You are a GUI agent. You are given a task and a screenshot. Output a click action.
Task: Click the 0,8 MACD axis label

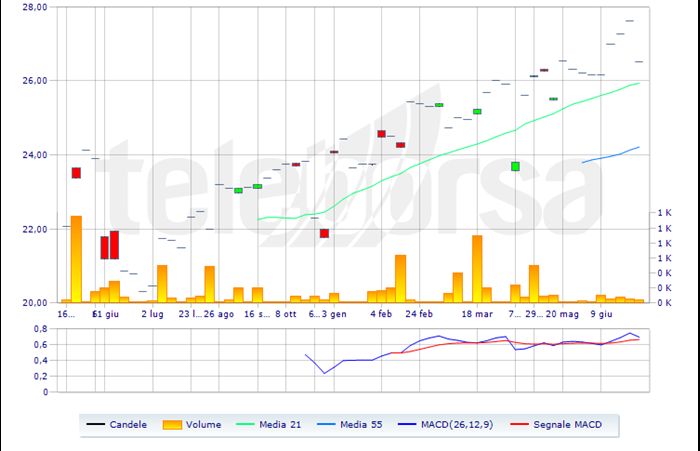point(41,329)
